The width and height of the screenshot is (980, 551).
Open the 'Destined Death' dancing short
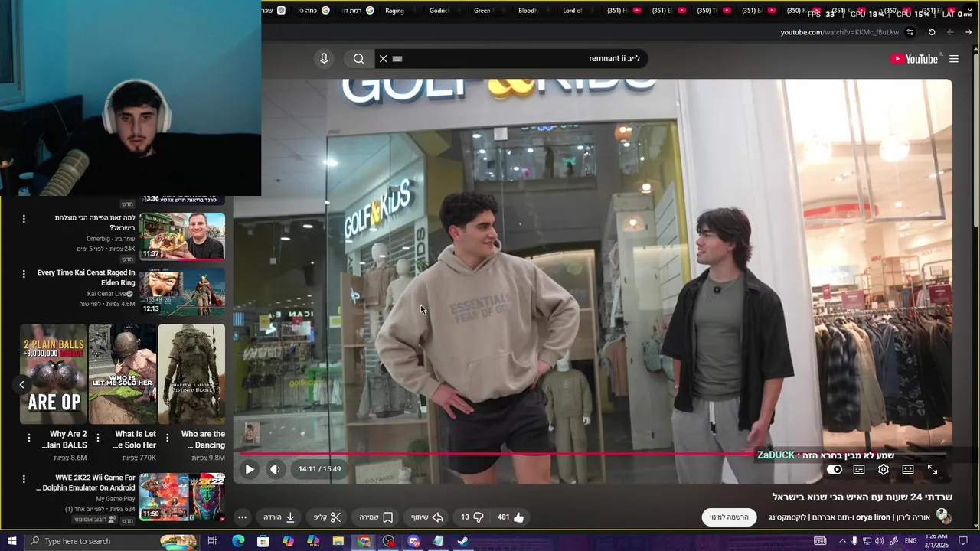click(191, 373)
